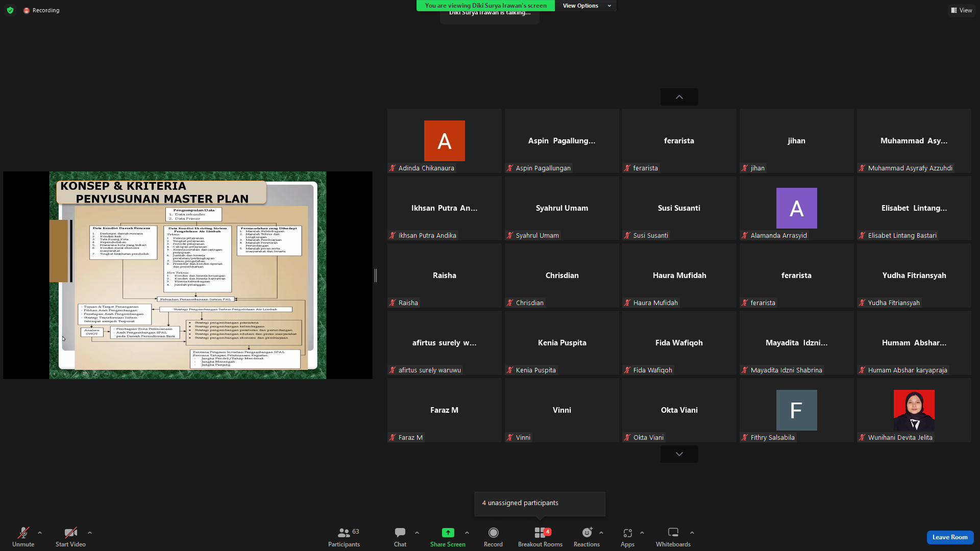The height and width of the screenshot is (551, 980).
Task: Click the mute icon beside Raisha
Action: coord(393,303)
